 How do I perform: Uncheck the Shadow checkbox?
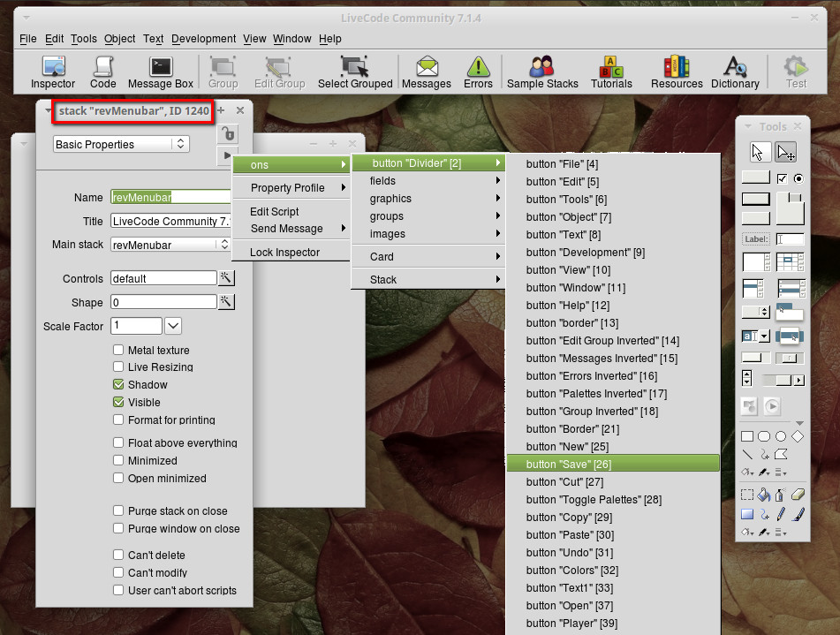(x=118, y=384)
